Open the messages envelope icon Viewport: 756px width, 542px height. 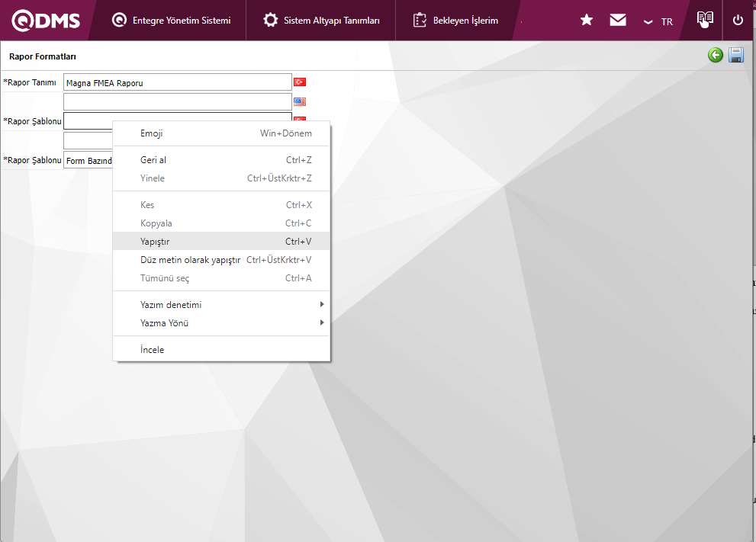(618, 20)
